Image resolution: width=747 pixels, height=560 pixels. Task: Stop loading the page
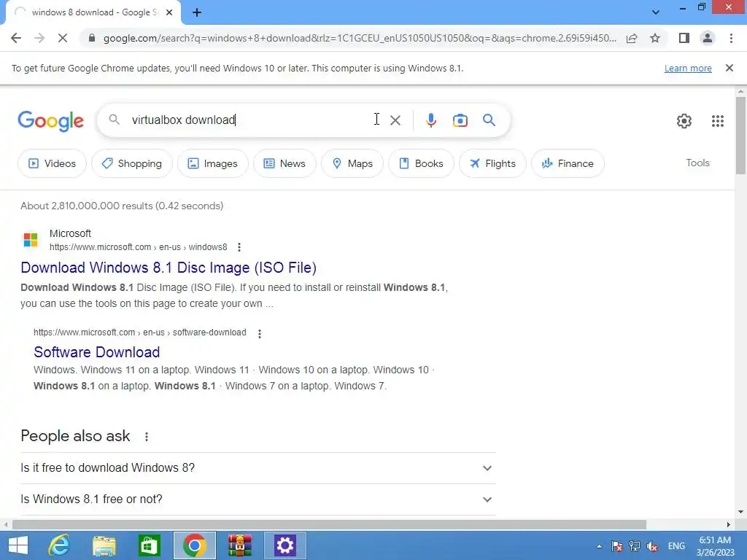tap(63, 38)
